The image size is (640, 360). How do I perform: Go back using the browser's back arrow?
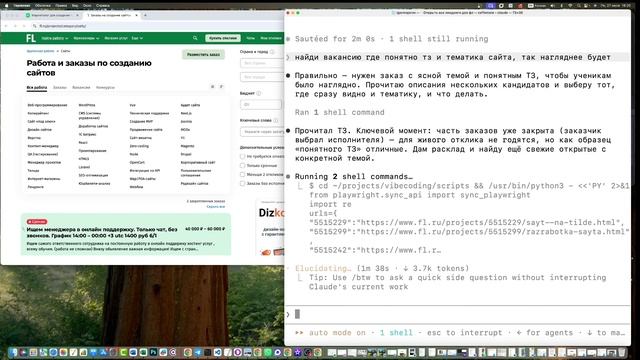[x=6, y=26]
